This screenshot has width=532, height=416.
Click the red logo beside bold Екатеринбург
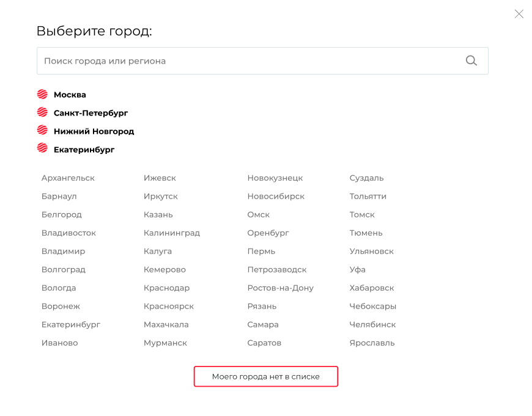coord(42,148)
